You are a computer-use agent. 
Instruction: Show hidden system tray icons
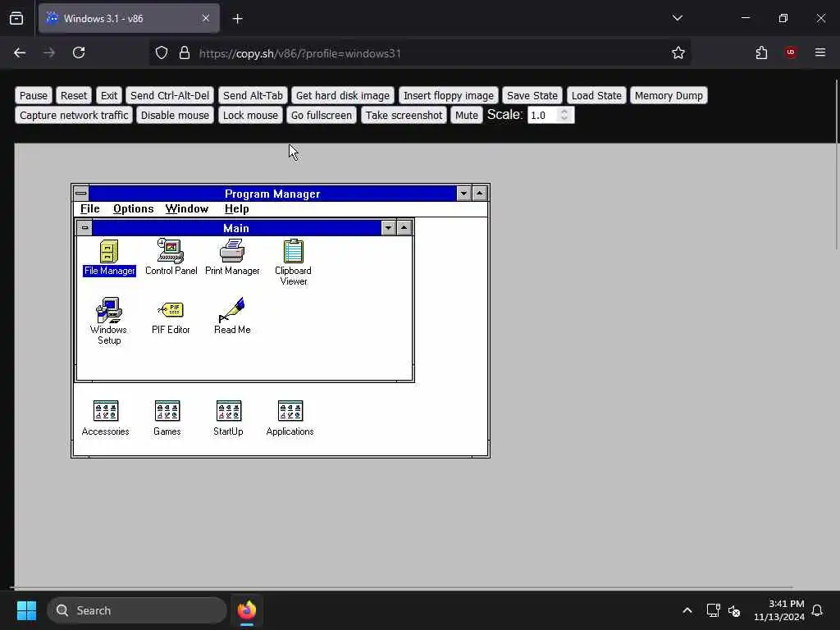[x=687, y=610]
